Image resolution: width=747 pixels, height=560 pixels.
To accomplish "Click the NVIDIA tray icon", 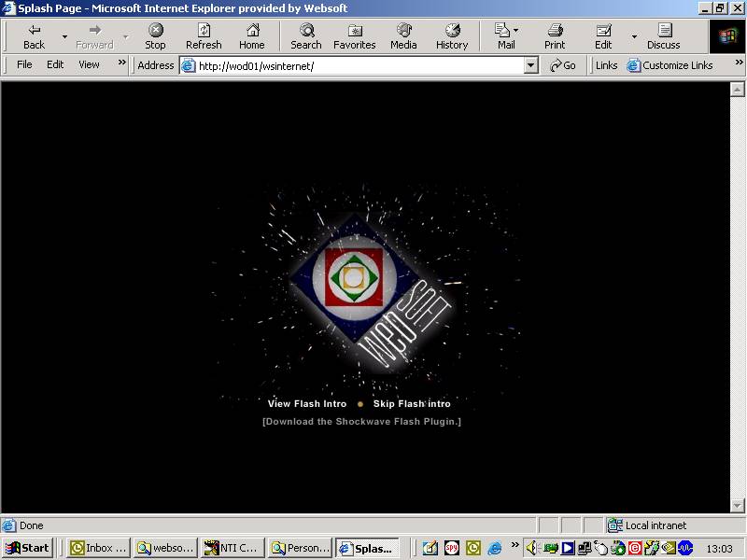I will click(x=669, y=548).
